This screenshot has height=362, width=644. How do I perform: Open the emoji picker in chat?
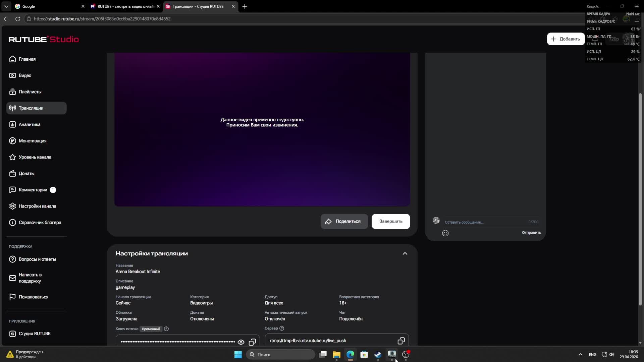coord(445,233)
